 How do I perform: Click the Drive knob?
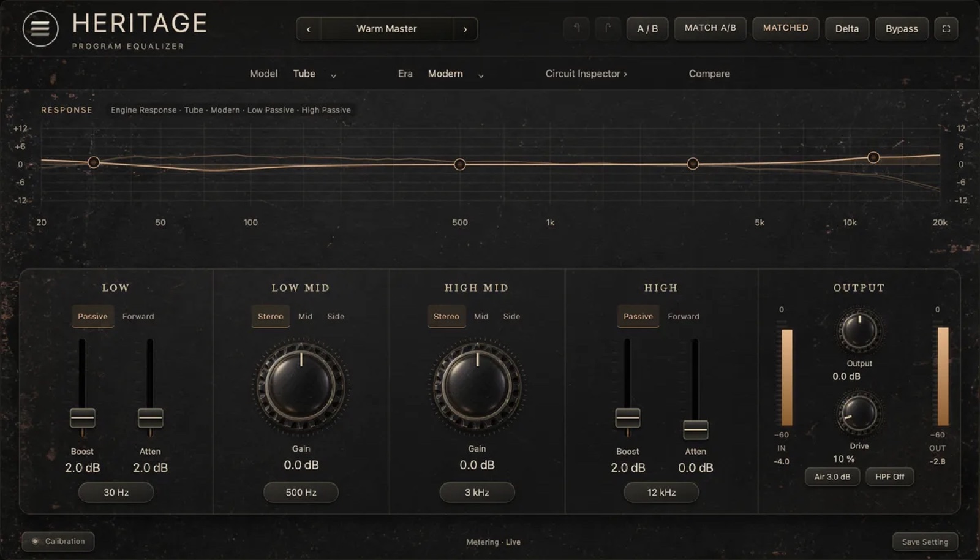859,414
